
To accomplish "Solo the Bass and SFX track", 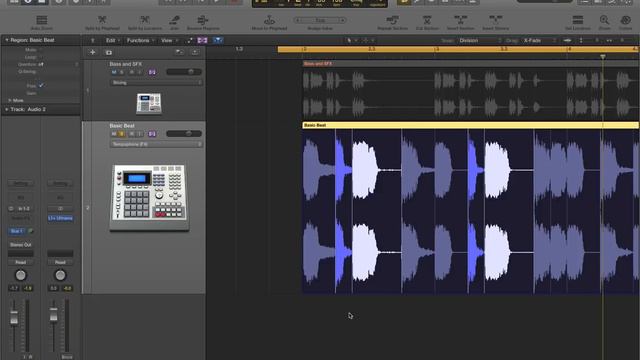I will pos(121,72).
